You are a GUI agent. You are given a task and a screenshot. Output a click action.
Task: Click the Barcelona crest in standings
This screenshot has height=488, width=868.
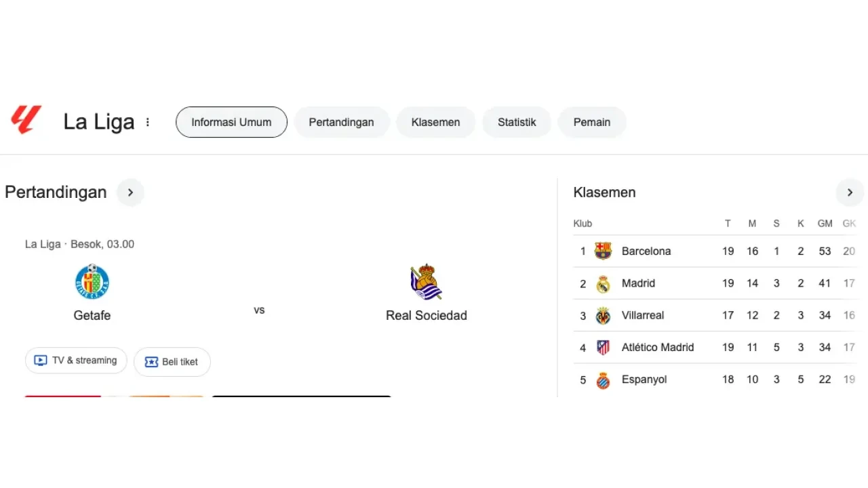pos(603,251)
